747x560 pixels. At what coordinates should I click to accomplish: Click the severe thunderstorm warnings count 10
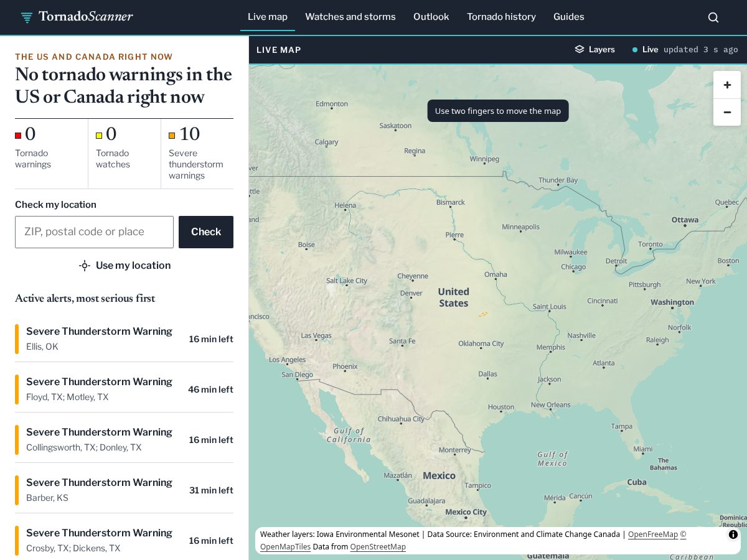pos(189,134)
